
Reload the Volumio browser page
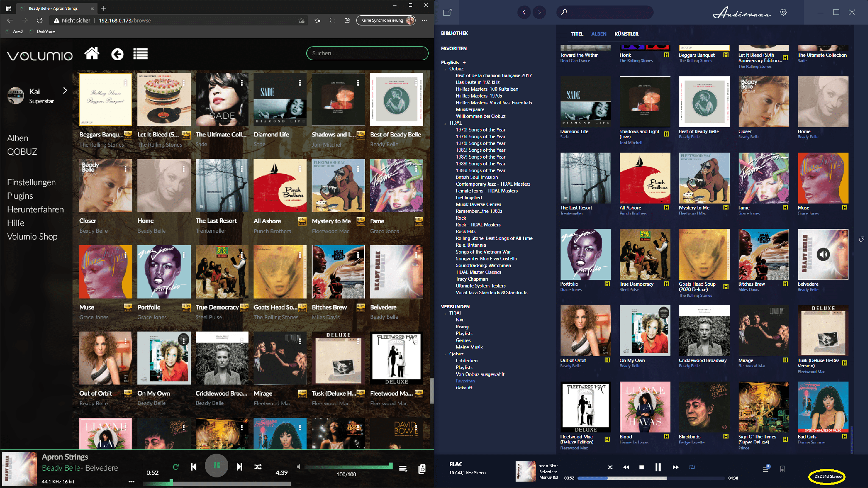click(x=39, y=20)
